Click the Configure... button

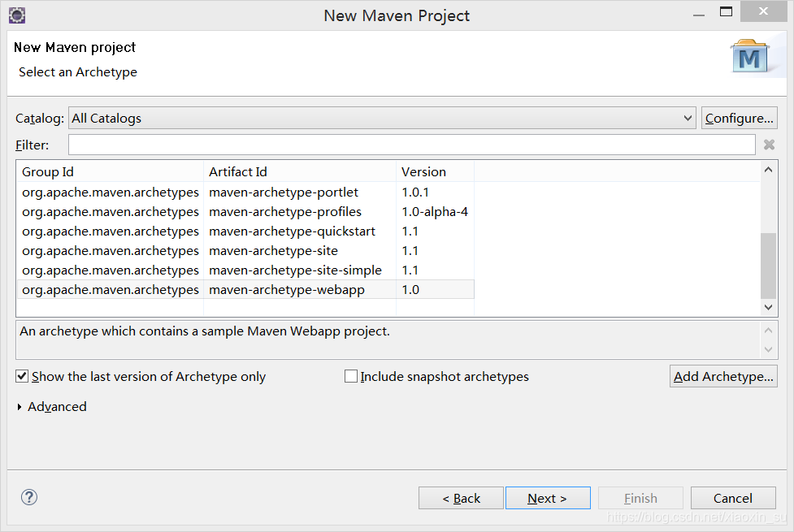[x=739, y=118]
